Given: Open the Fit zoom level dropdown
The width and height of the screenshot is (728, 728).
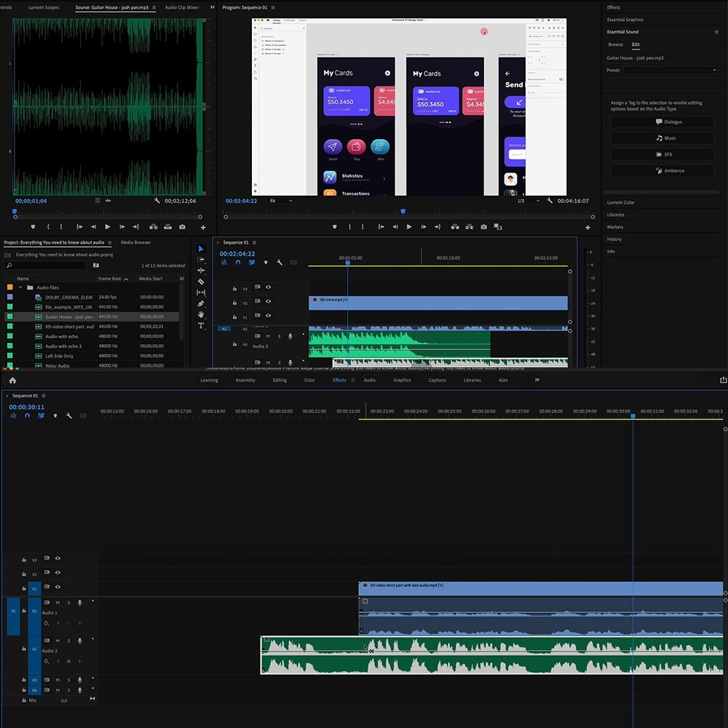Looking at the screenshot, I should click(x=280, y=201).
